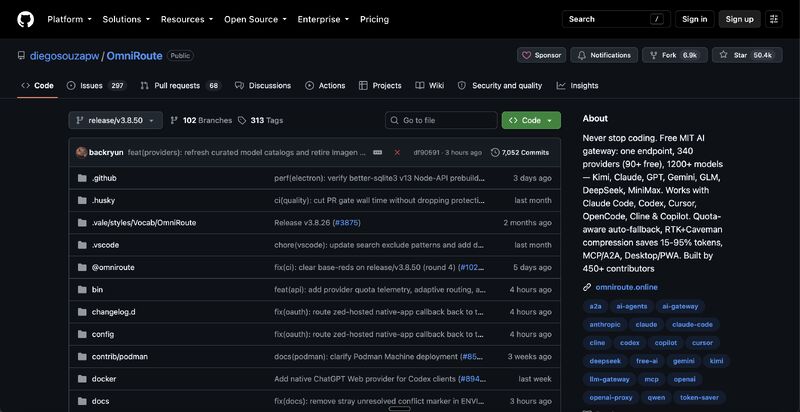Switch to the Insights tab
This screenshot has width=800, height=412.
coord(577,86)
